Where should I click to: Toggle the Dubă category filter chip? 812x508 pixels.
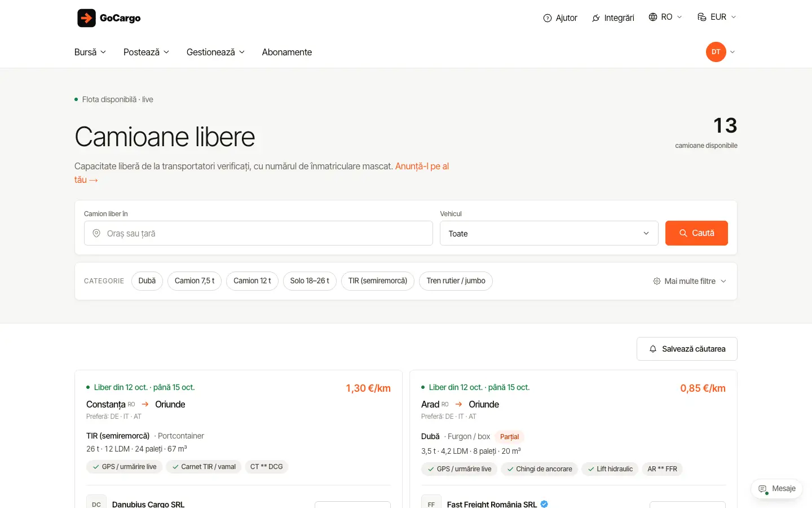[147, 281]
